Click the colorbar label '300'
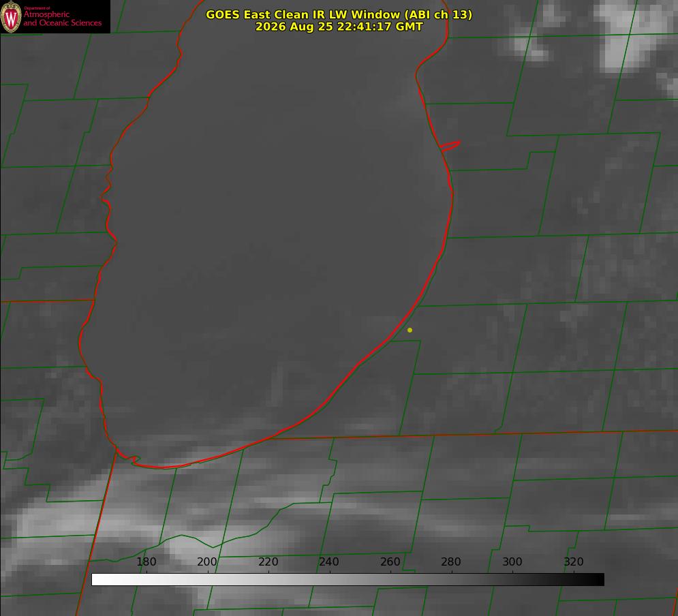 [x=512, y=561]
